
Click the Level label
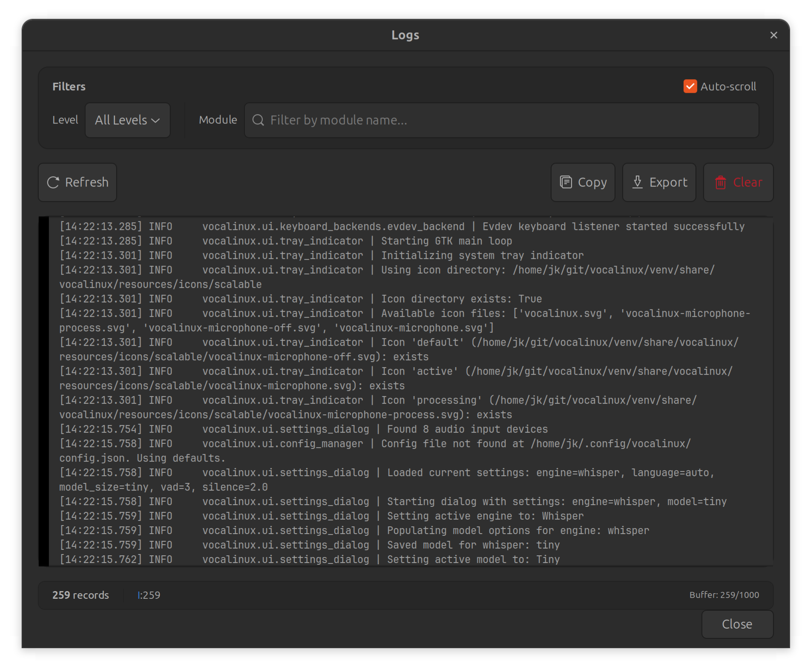65,120
